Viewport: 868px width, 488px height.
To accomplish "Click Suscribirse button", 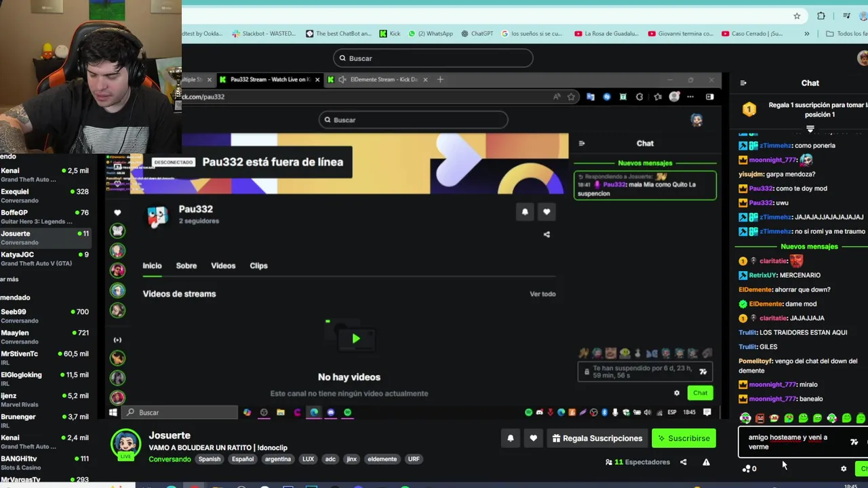I will (x=683, y=439).
